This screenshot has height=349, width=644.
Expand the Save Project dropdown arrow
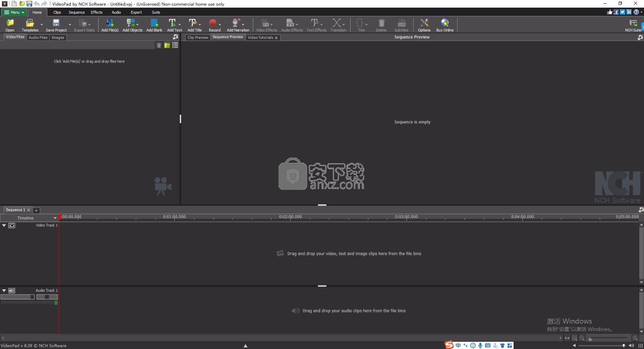tap(70, 25)
